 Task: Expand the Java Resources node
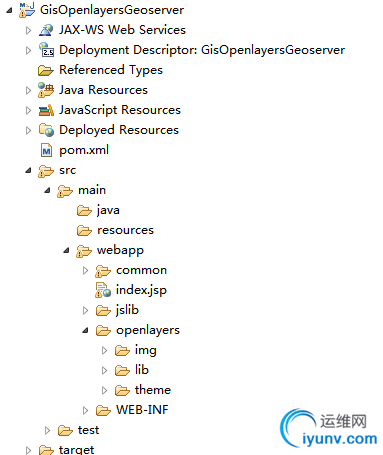tap(29, 90)
